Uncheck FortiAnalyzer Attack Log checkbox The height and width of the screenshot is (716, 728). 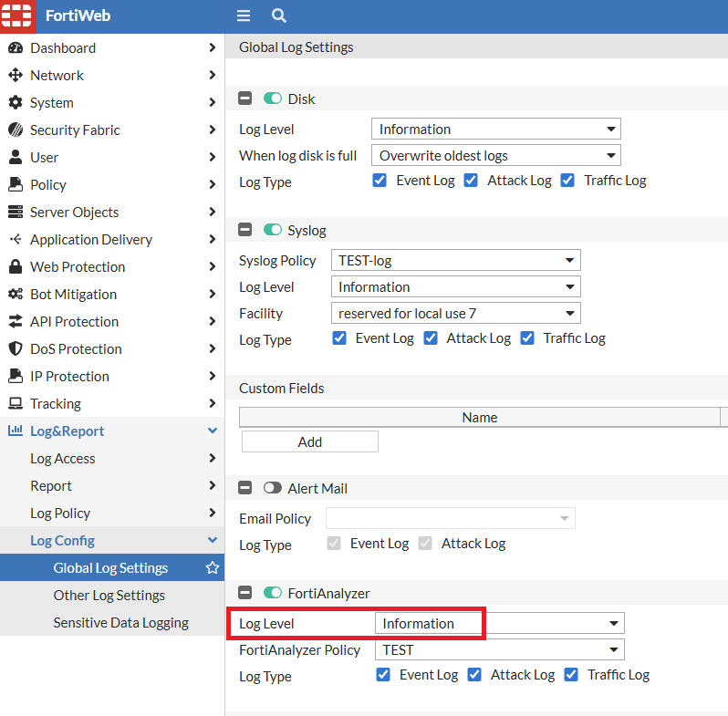tap(474, 674)
